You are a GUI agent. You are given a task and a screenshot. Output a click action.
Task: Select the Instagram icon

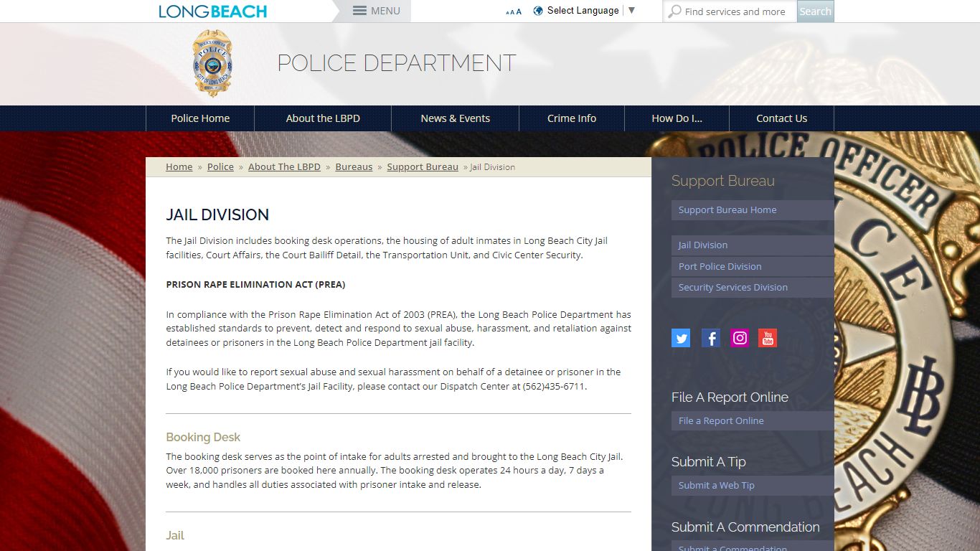click(739, 338)
